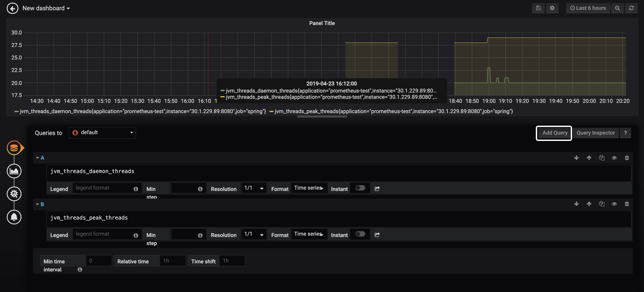Open the General panel settings icon
The width and height of the screenshot is (644, 292).
coord(14,194)
